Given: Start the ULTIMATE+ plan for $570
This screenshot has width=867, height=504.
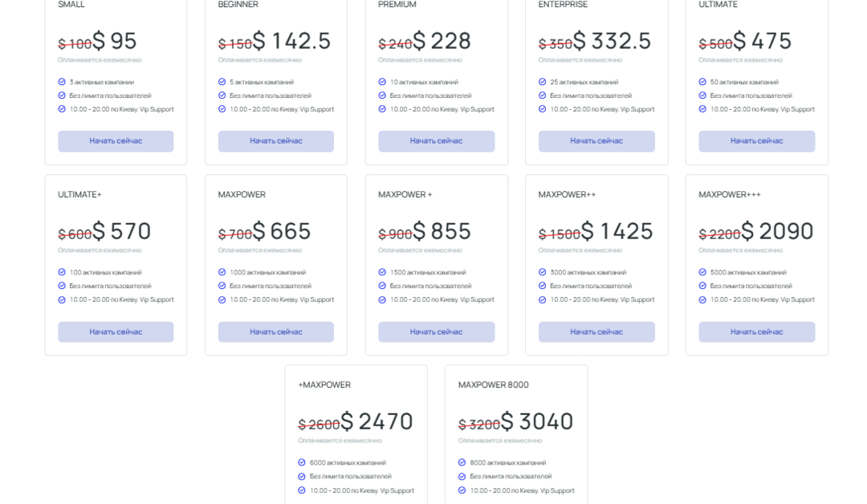Looking at the screenshot, I should (x=116, y=332).
